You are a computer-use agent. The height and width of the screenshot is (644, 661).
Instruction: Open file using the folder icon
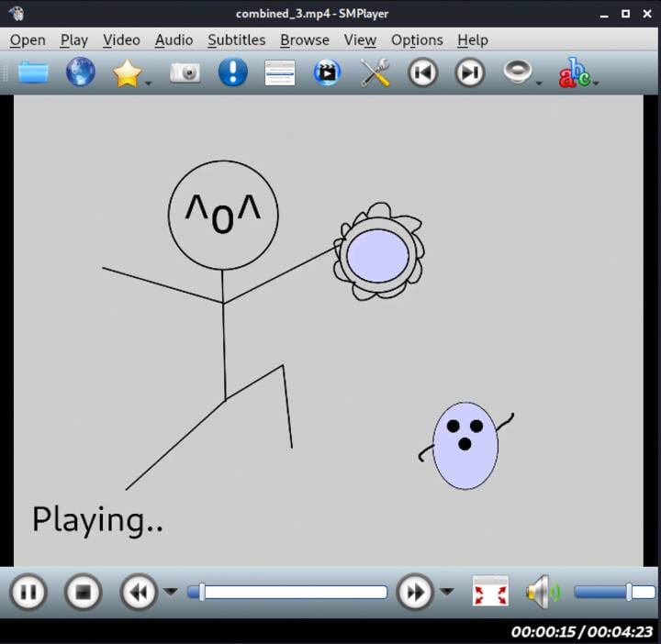33,72
